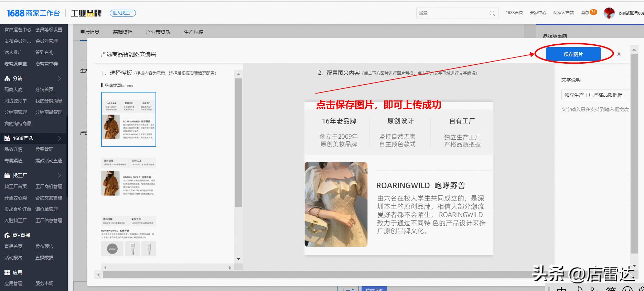The height and width of the screenshot is (291, 644).
Task: Open 客户运营中心 in sidebar
Action: 18,30
